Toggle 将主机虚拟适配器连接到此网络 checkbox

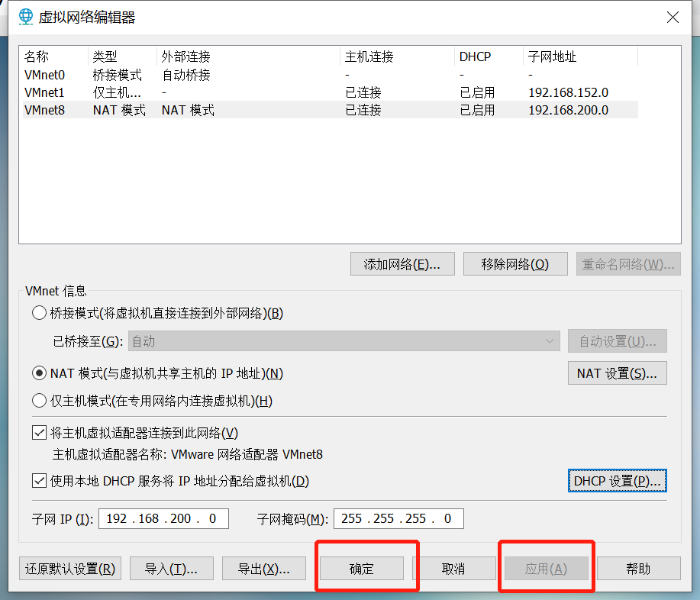click(39, 433)
